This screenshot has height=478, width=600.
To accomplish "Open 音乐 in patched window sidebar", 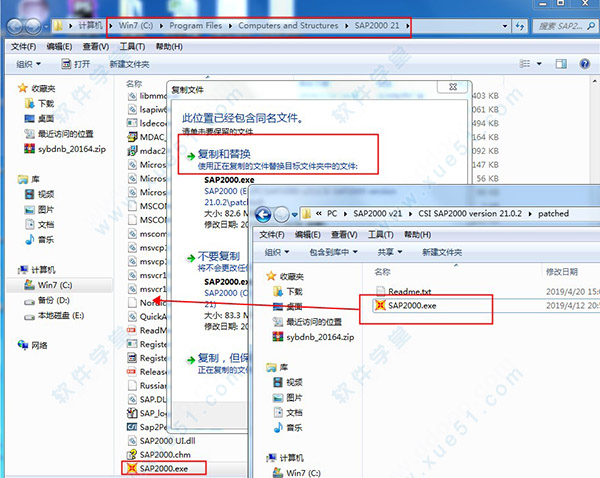I will pyautogui.click(x=288, y=427).
